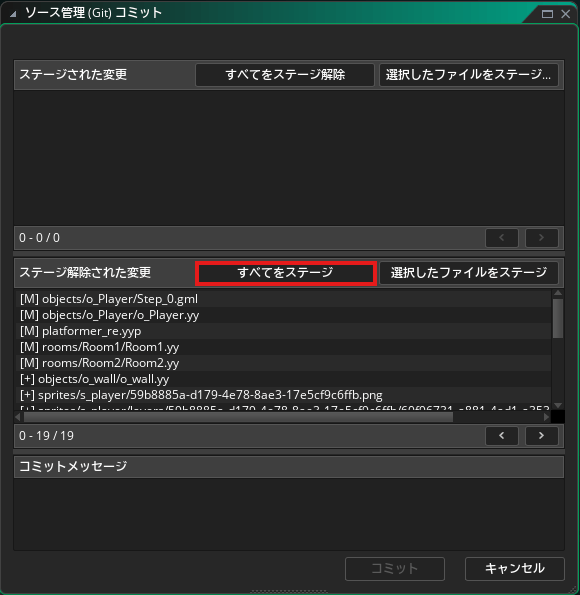Select objects/o_Player/o_Player.yy file
This screenshot has height=595, width=580.
[283, 315]
